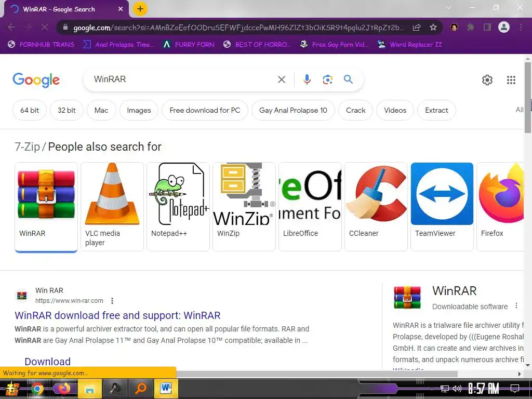Switch to the Images filter chip

pos(139,110)
